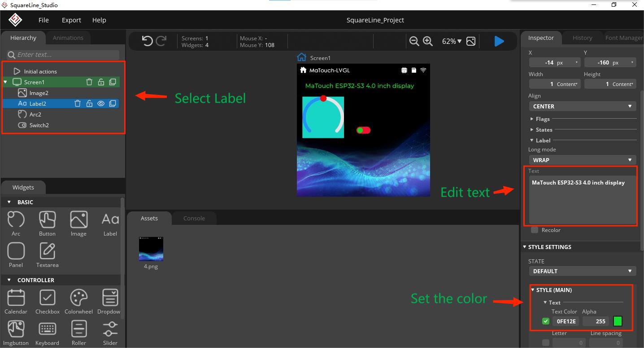Toggle the switch on the canvas preview
Image resolution: width=644 pixels, height=348 pixels.
coord(363,130)
